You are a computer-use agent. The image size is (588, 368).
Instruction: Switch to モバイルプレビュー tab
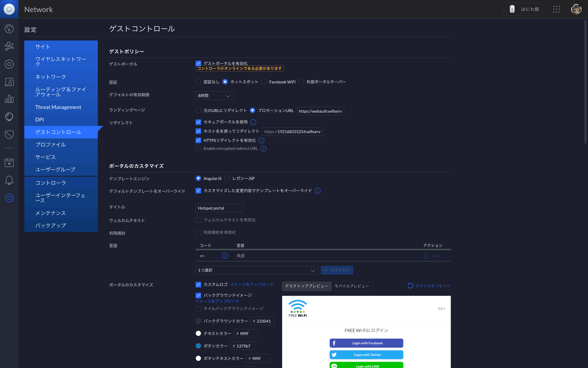(352, 286)
